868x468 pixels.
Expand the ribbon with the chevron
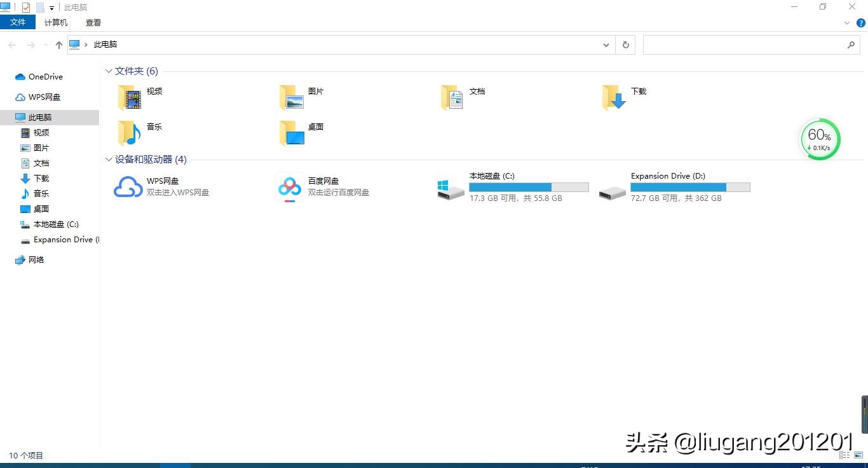coord(846,23)
